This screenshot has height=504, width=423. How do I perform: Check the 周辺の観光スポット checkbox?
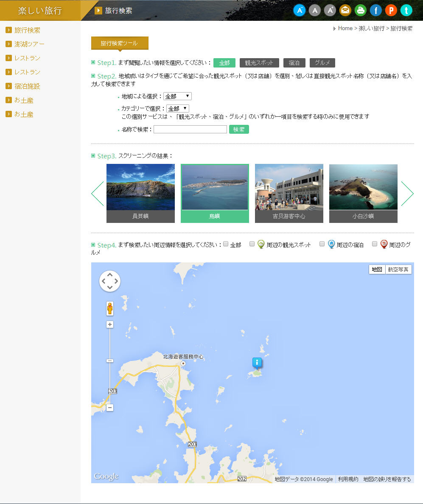tap(252, 244)
